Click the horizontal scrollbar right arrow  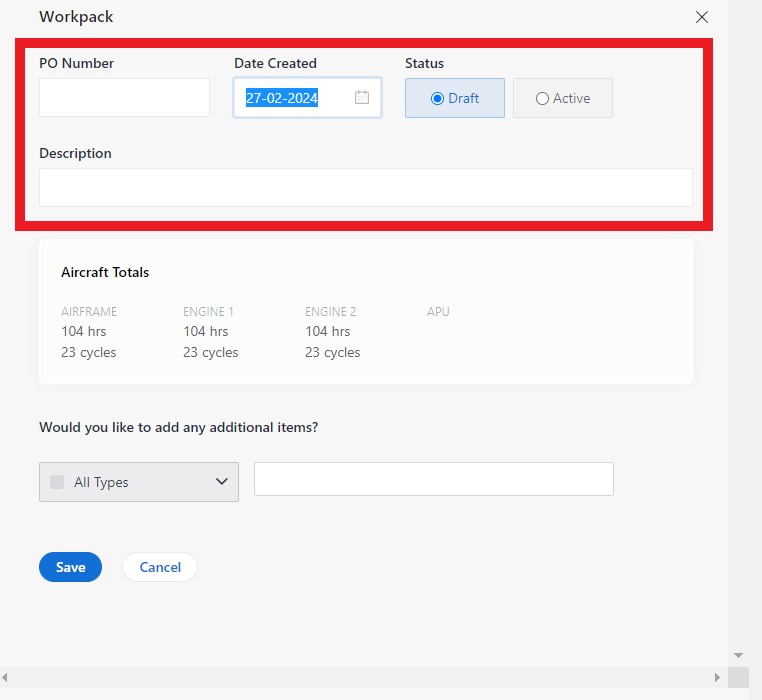tap(717, 677)
